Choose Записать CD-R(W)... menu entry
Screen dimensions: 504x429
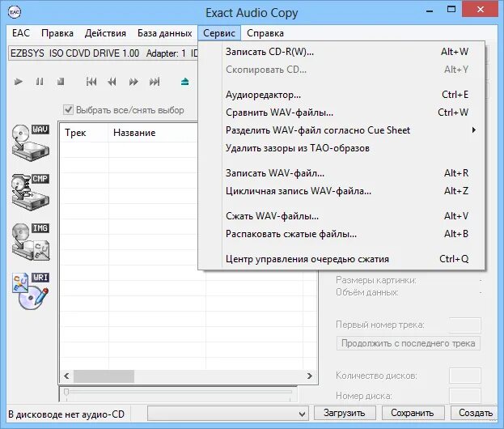pyautogui.click(x=341, y=52)
